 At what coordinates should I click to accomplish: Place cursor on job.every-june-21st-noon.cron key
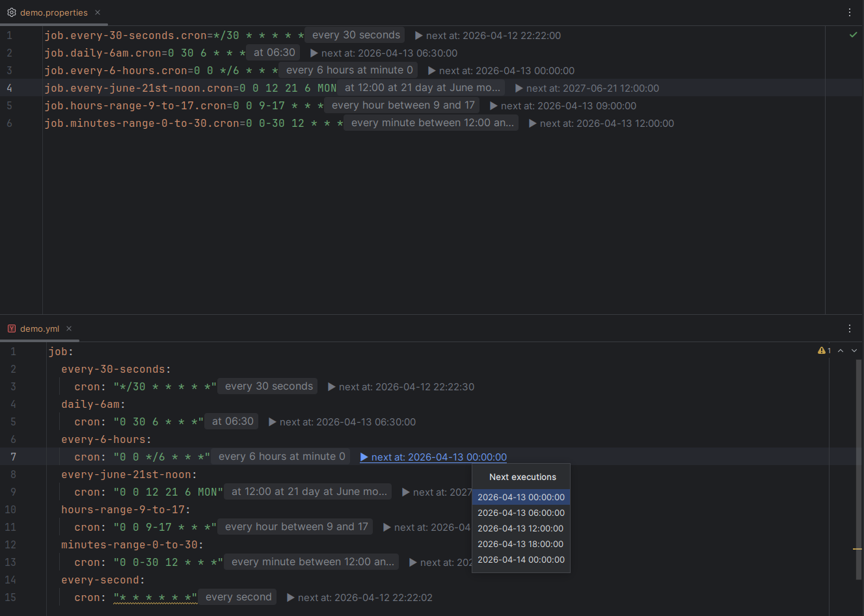click(138, 88)
